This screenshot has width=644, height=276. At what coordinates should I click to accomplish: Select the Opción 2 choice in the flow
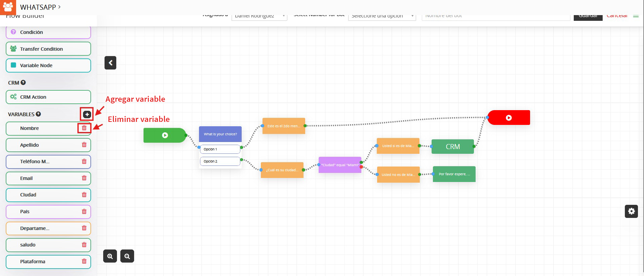220,161
